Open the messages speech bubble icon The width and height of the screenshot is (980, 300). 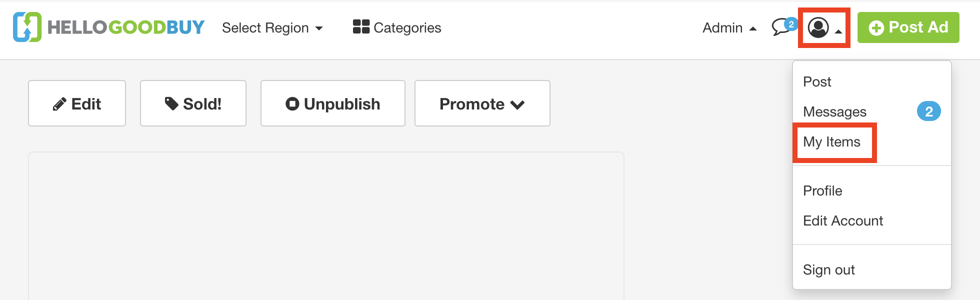[x=780, y=27]
